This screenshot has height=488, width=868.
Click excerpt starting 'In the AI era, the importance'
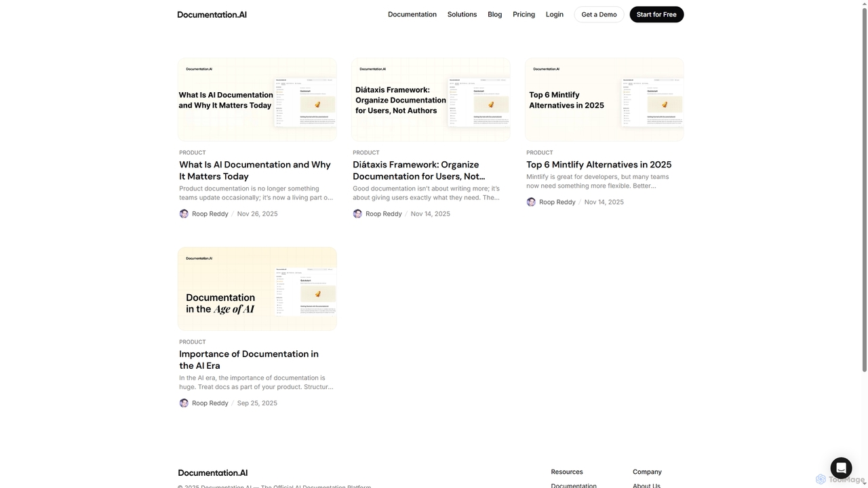256,382
